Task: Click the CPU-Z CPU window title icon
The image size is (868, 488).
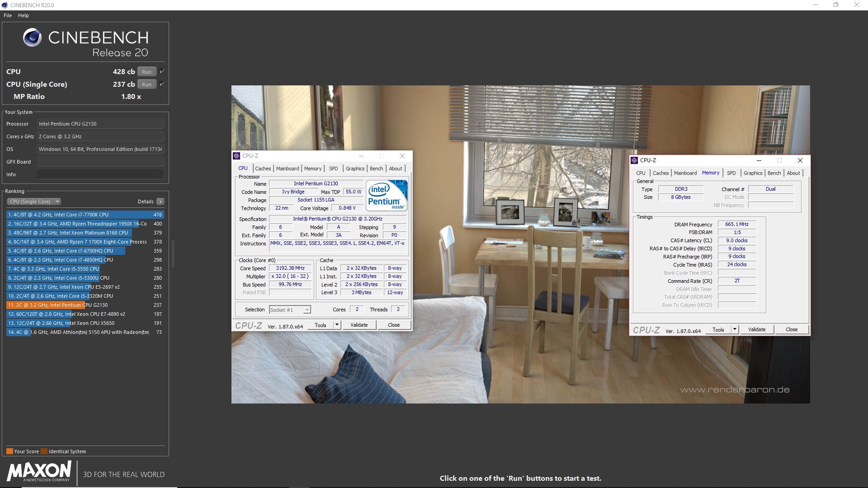Action: tap(236, 156)
